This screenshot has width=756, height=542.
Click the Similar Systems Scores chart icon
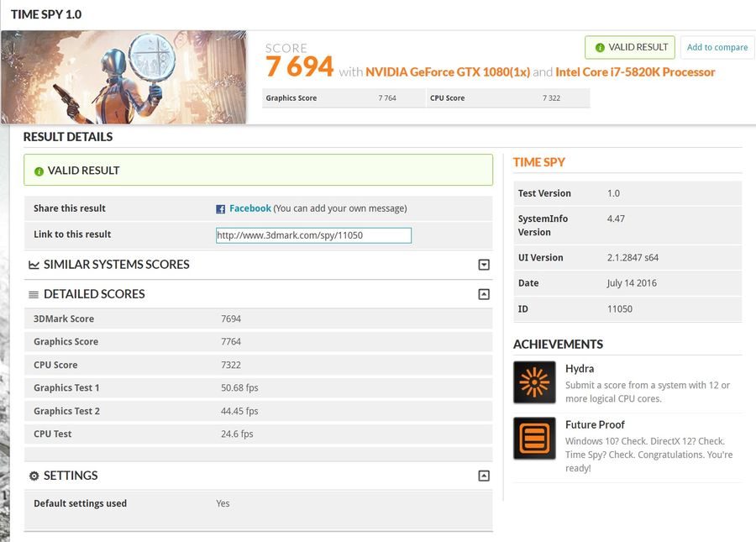pos(34,265)
